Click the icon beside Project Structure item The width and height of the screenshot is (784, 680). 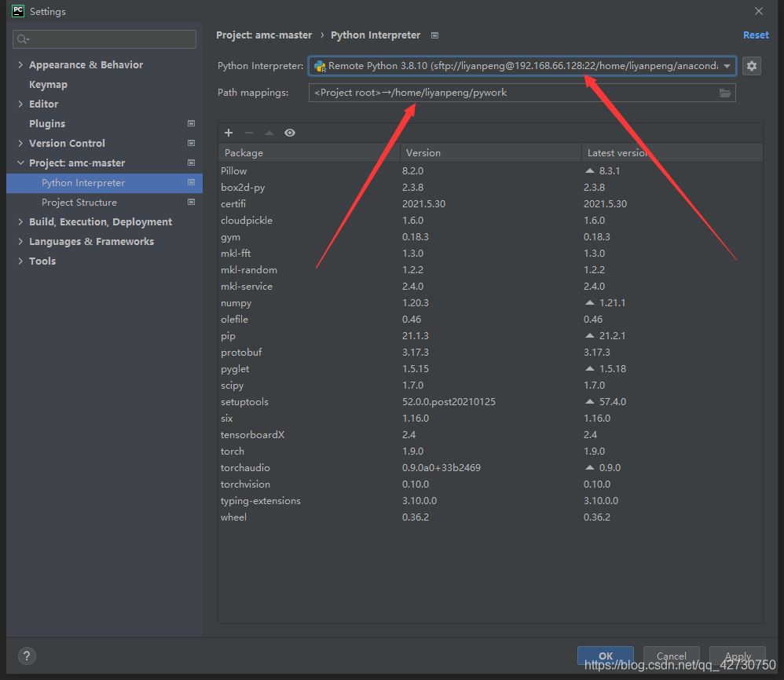[x=191, y=202]
